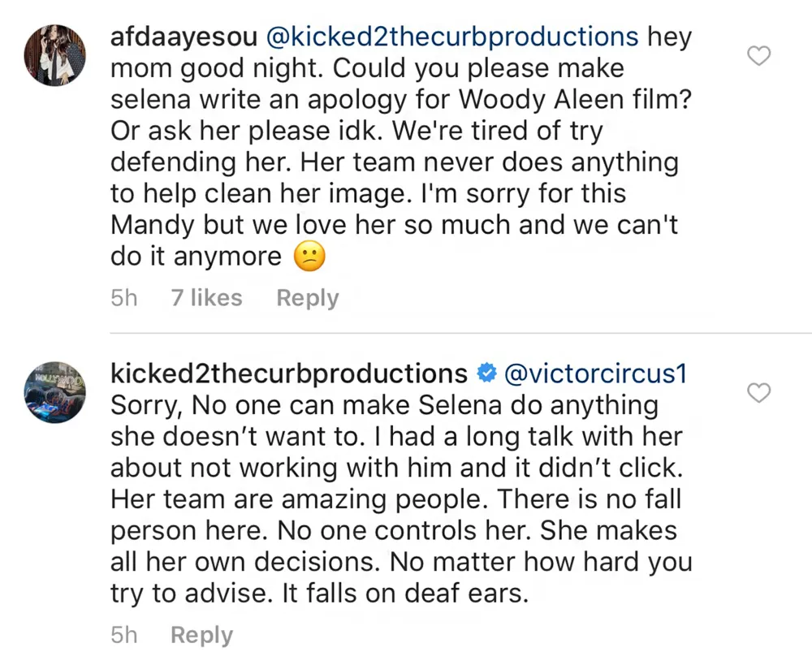Tap the 5h timestamp under the first comment
Screen dimensions: 812x665
click(x=123, y=298)
